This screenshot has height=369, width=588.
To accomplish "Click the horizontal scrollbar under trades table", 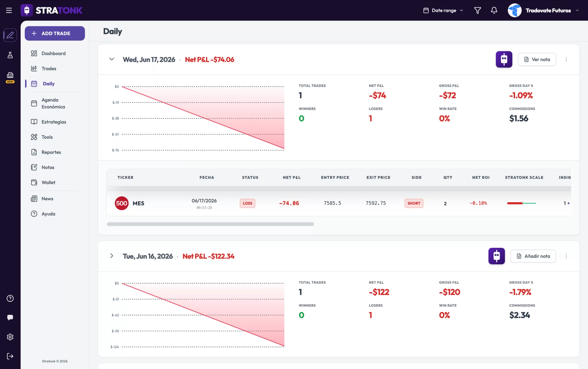I will [210, 224].
